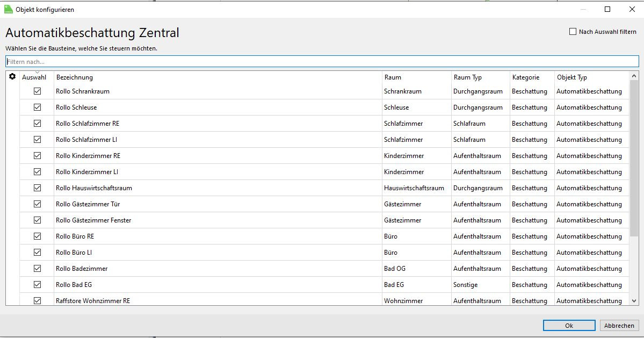Uncheck Rollo Schrankraum selection checkbox
Image resolution: width=644 pixels, height=338 pixels.
[x=37, y=91]
